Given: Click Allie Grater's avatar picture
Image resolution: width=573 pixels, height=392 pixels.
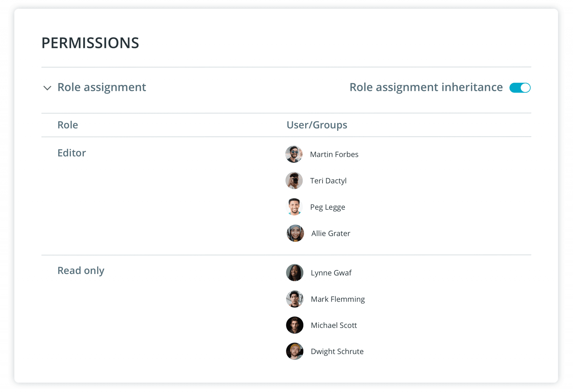Looking at the screenshot, I should click(x=295, y=233).
